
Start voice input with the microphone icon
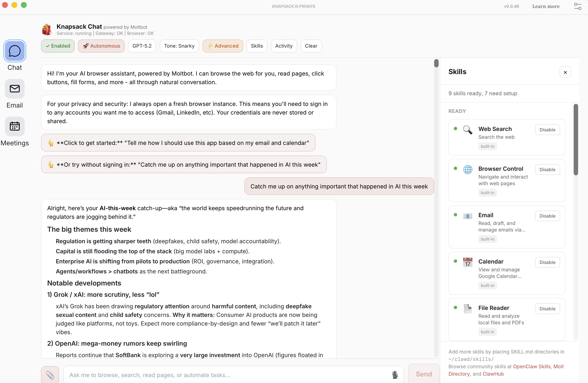click(x=395, y=375)
